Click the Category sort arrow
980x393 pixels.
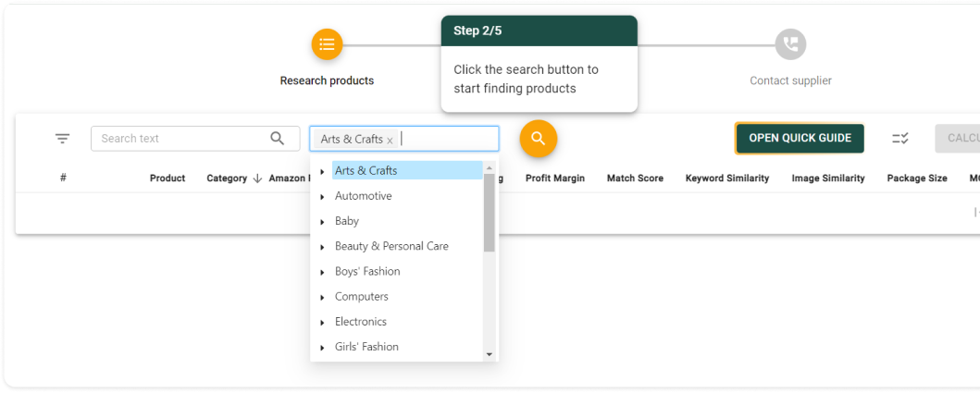tap(257, 178)
